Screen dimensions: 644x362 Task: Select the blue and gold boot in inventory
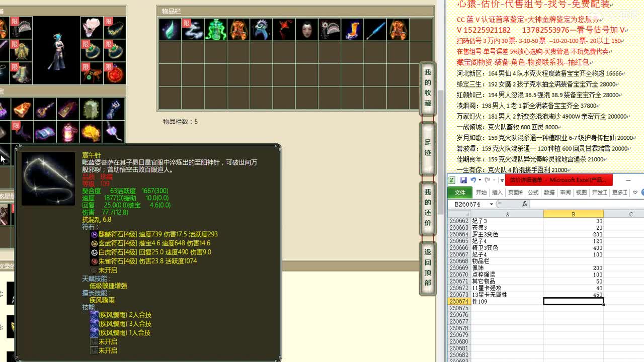pyautogui.click(x=352, y=30)
